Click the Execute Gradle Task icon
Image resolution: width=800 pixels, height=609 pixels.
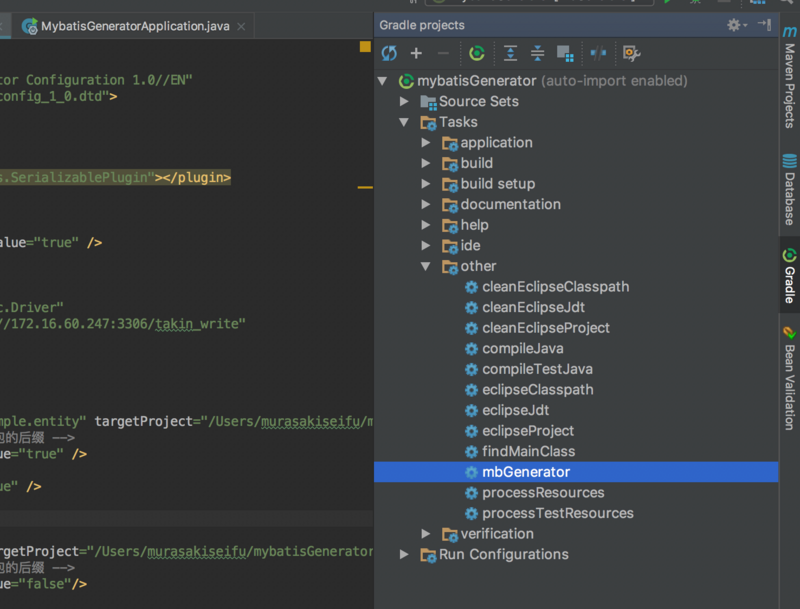tap(477, 53)
